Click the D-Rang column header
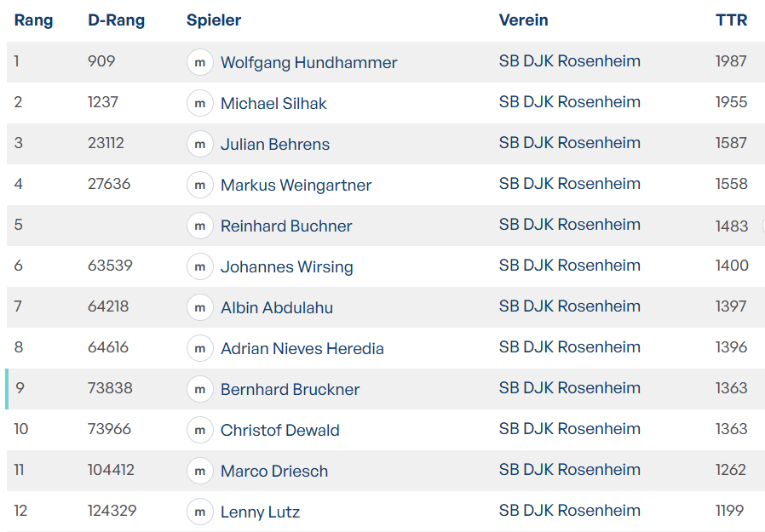 point(116,20)
